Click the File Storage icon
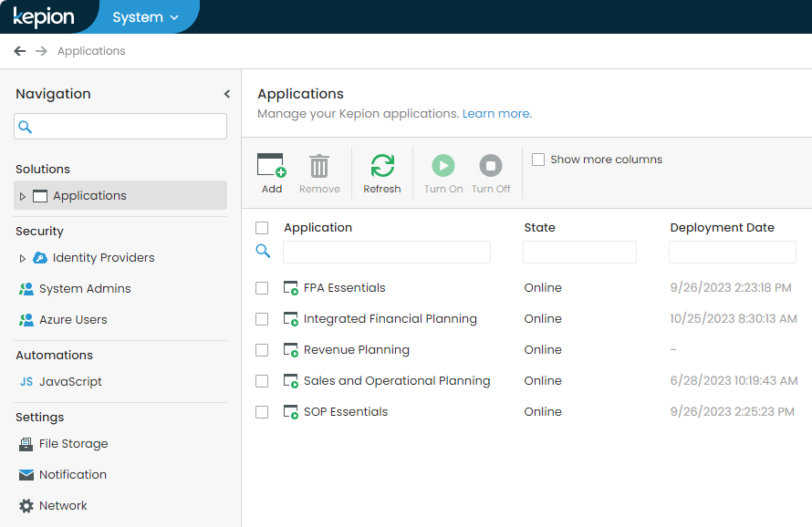The image size is (812, 527). click(26, 444)
